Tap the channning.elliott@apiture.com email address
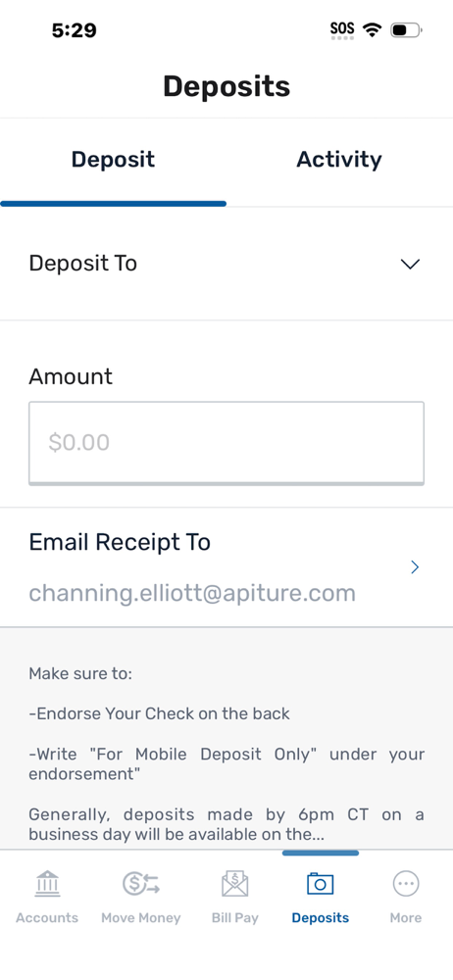453x980 pixels. (192, 593)
